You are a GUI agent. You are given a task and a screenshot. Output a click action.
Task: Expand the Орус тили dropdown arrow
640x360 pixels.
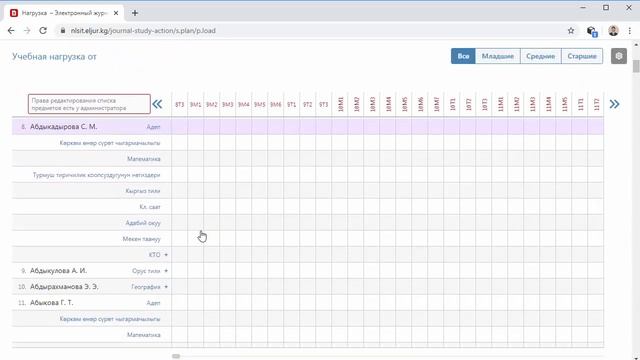click(166, 271)
